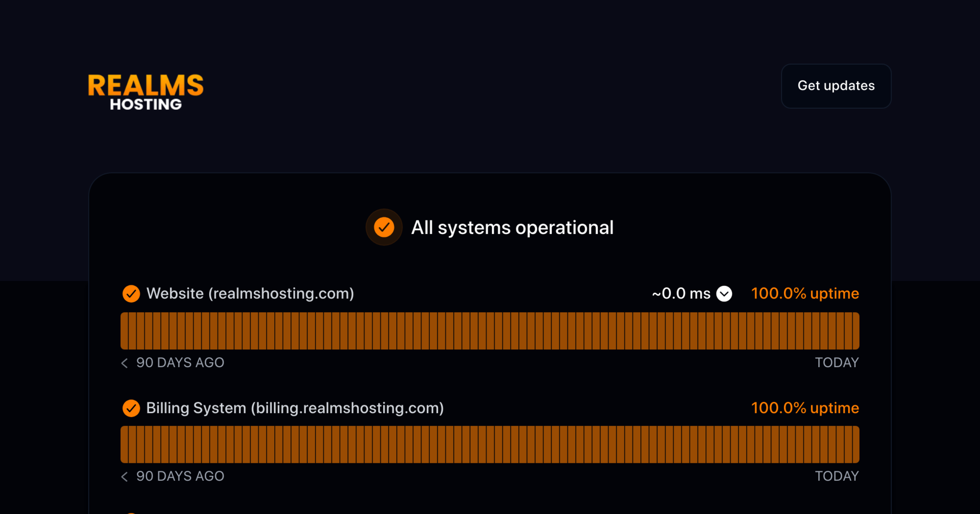Select the 90 DAYS AGO label for Billing System
Viewport: 980px width, 514px height.
click(x=180, y=476)
